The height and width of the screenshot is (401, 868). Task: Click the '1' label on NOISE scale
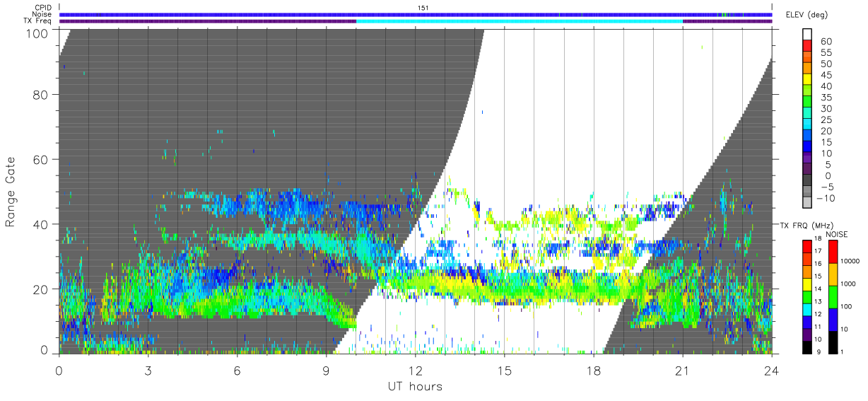coord(843,351)
